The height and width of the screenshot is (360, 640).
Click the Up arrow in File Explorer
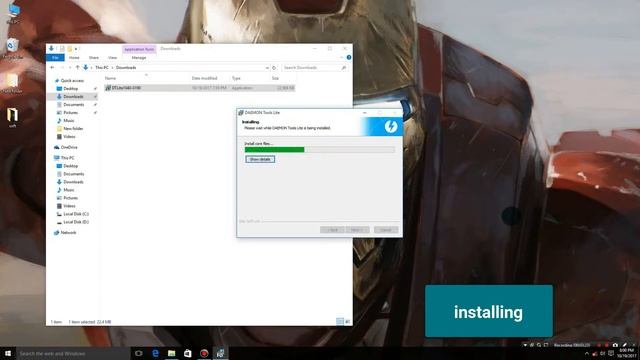click(x=78, y=67)
